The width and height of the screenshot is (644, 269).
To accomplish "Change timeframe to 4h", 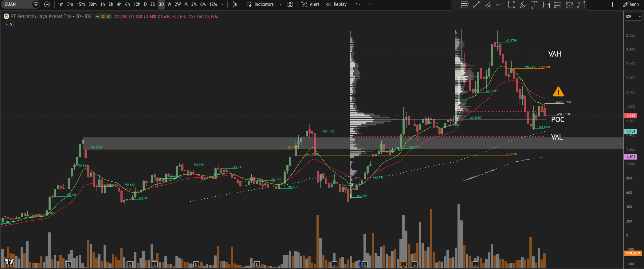I will pyautogui.click(x=119, y=4).
